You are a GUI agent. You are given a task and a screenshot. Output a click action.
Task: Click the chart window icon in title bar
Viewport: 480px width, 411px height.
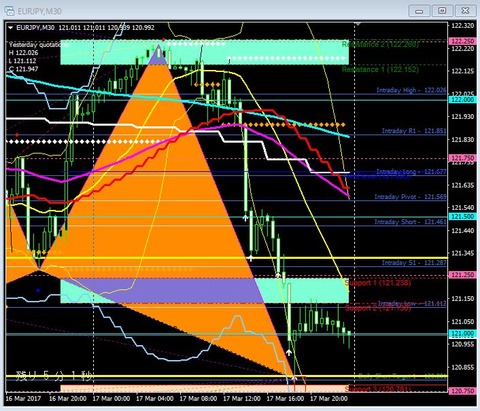coord(9,11)
